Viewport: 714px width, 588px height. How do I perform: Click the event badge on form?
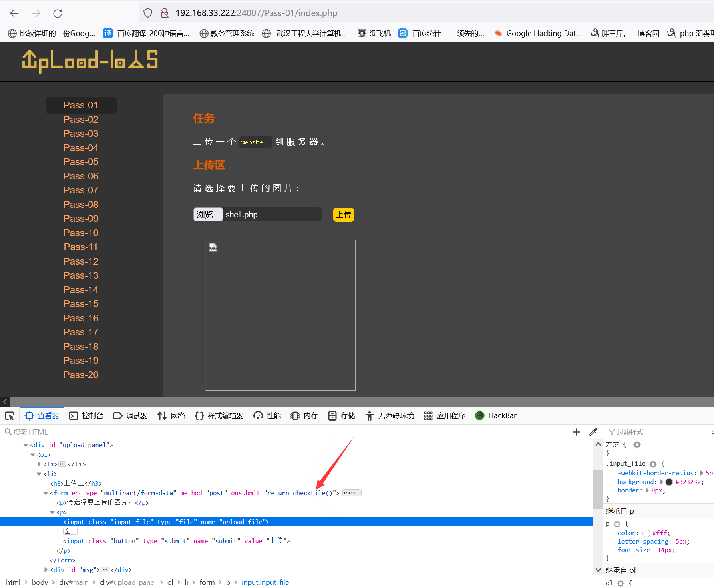(x=352, y=493)
